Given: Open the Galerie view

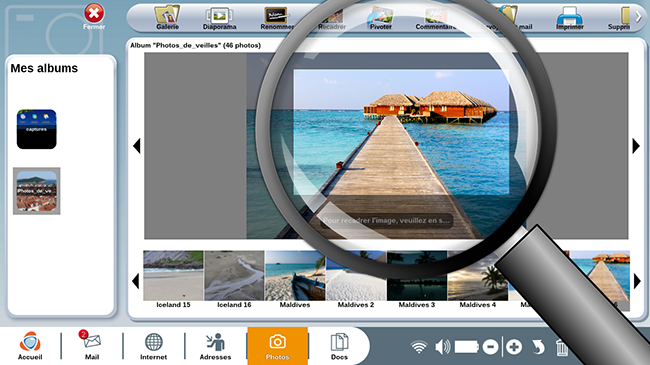Looking at the screenshot, I should coord(167,17).
